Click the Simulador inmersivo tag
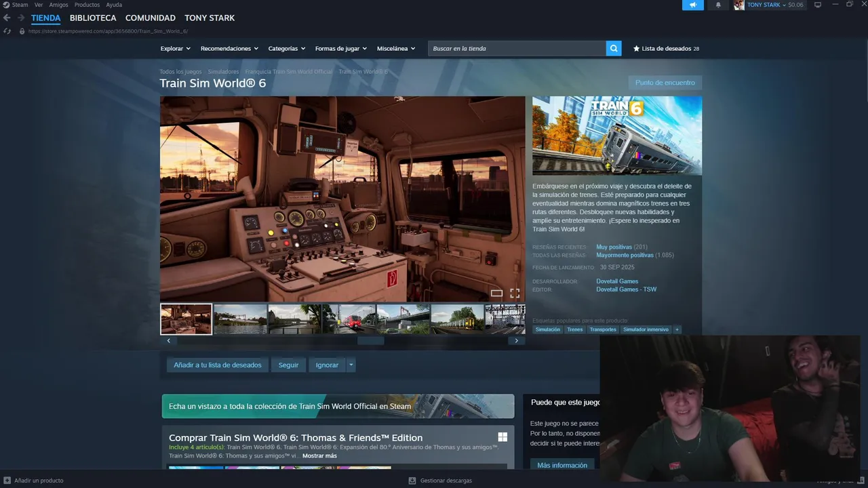 tap(646, 329)
